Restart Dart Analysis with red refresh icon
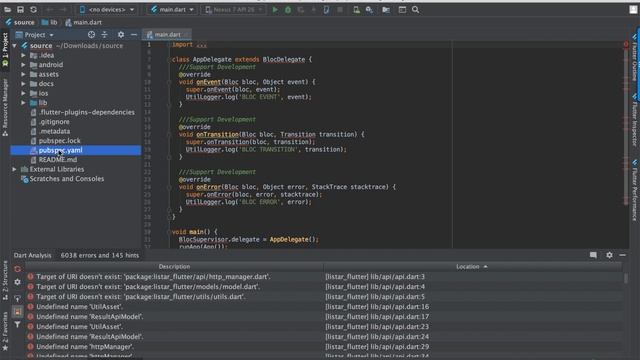 click(17, 269)
